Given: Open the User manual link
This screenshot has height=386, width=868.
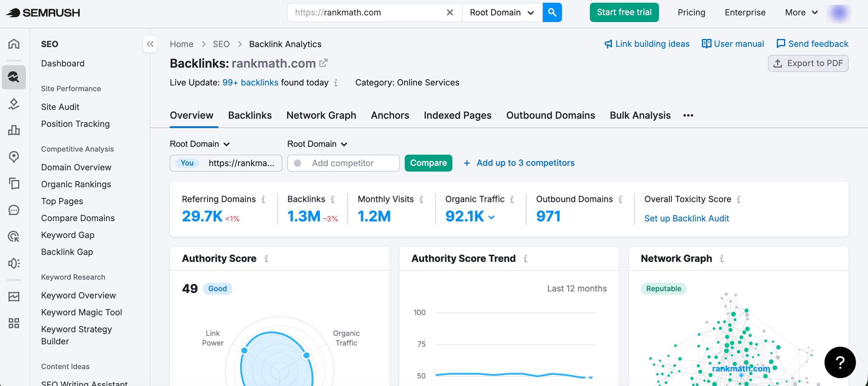Looking at the screenshot, I should point(733,44).
